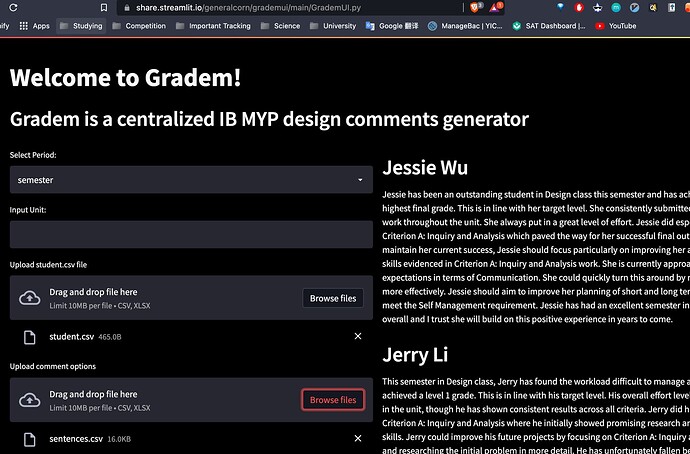Image resolution: width=690 pixels, height=454 pixels.
Task: Open the Science bookmarks folder
Action: tap(281, 26)
